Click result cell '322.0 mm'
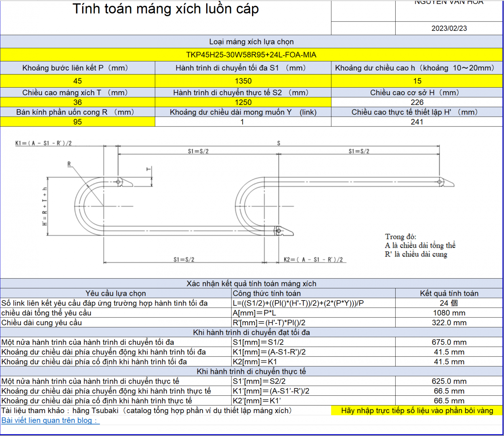This screenshot has width=504, height=436. click(x=449, y=323)
